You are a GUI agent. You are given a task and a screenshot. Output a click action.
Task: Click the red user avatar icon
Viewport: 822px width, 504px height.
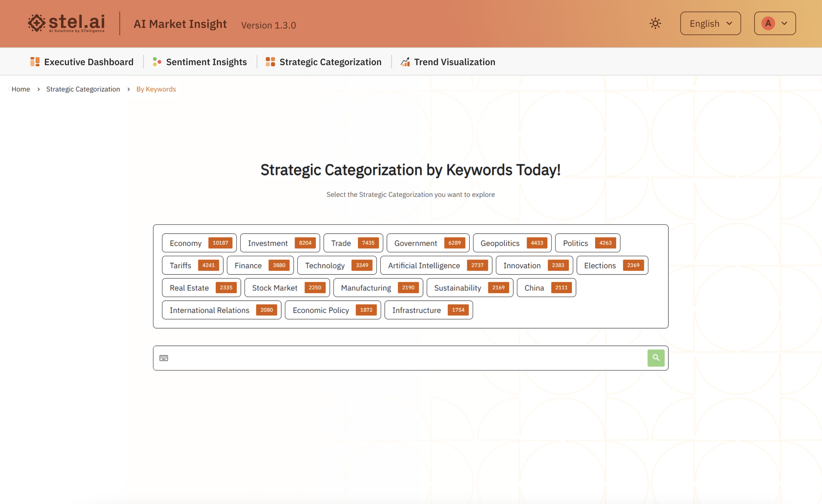click(x=768, y=23)
